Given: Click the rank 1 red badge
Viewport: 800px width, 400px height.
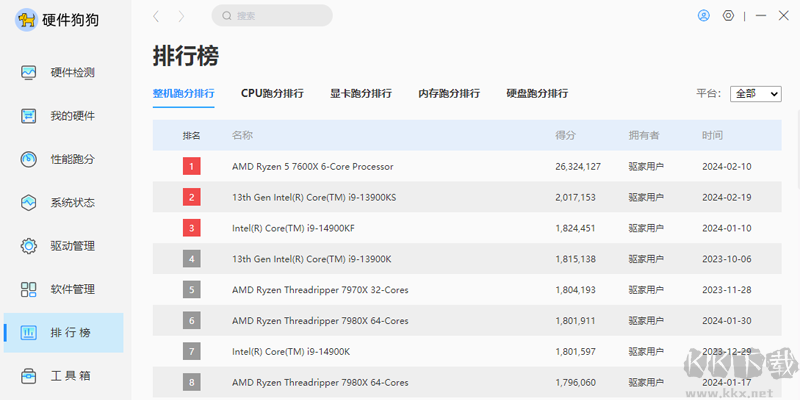Looking at the screenshot, I should tap(192, 166).
